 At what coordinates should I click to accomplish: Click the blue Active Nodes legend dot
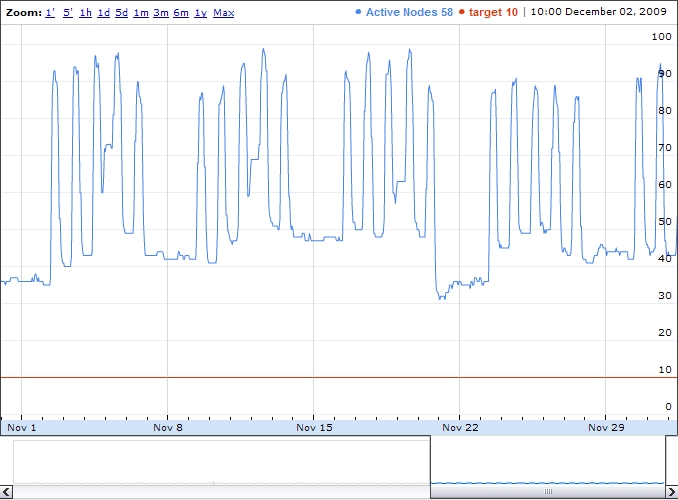coord(358,12)
